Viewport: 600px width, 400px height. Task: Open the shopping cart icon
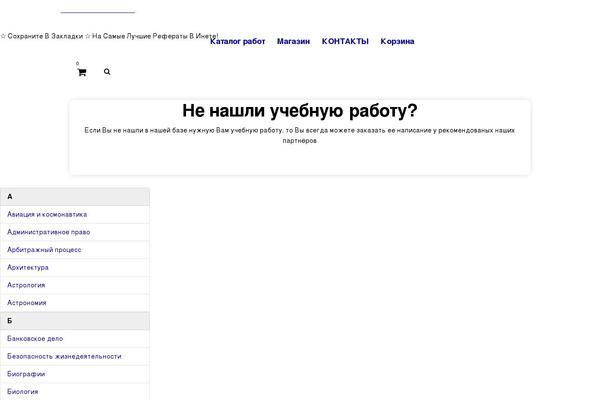(82, 72)
